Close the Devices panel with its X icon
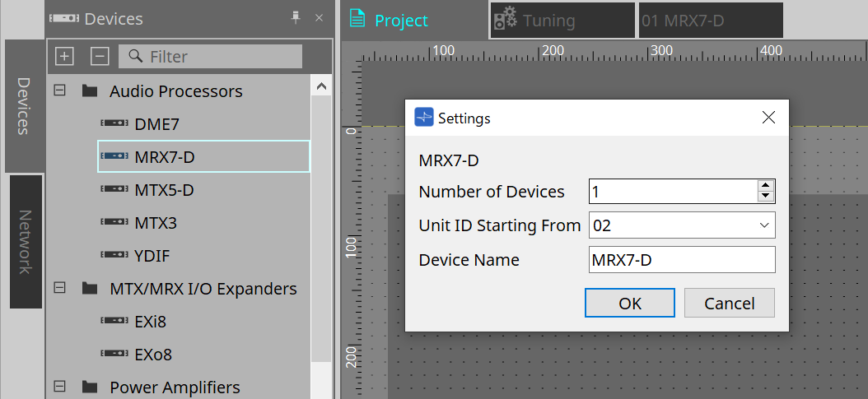 319,17
